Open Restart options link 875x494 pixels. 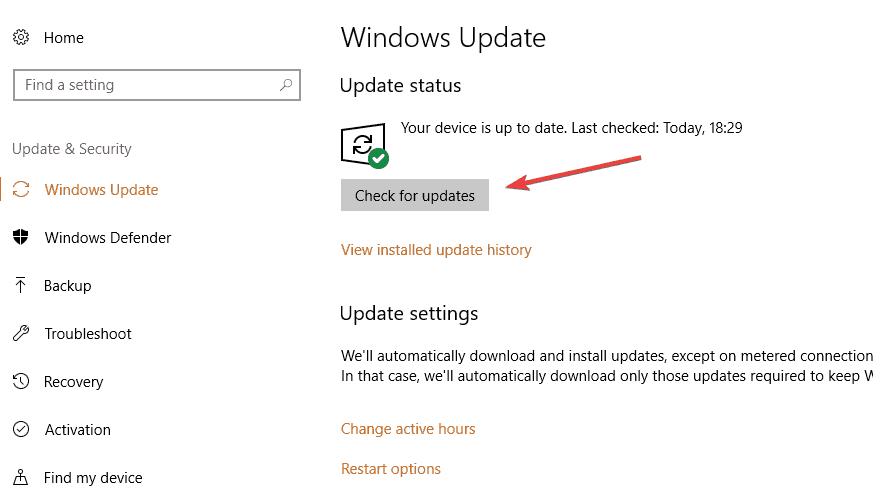(x=391, y=469)
